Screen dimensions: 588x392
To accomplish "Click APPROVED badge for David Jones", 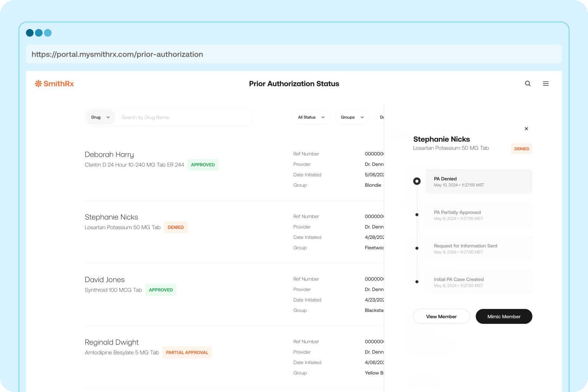I will pos(161,290).
